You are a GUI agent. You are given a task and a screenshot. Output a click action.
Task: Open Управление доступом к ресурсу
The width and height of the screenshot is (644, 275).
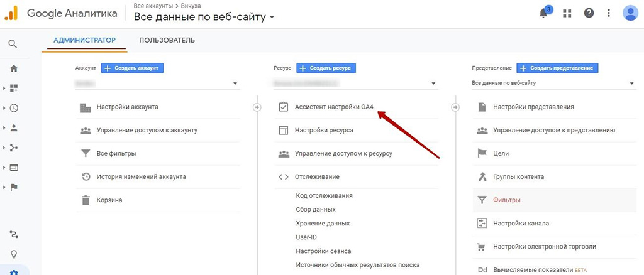click(343, 154)
